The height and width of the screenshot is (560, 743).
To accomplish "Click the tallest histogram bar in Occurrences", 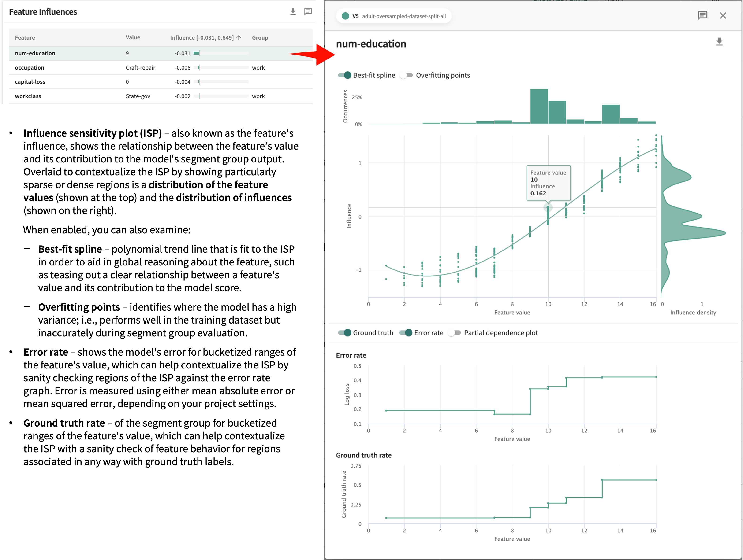I will 539,106.
